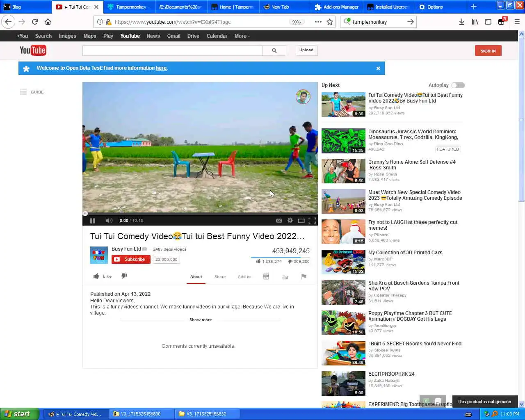Open the transcript icon tab
This screenshot has width=525, height=420.
tap(266, 276)
